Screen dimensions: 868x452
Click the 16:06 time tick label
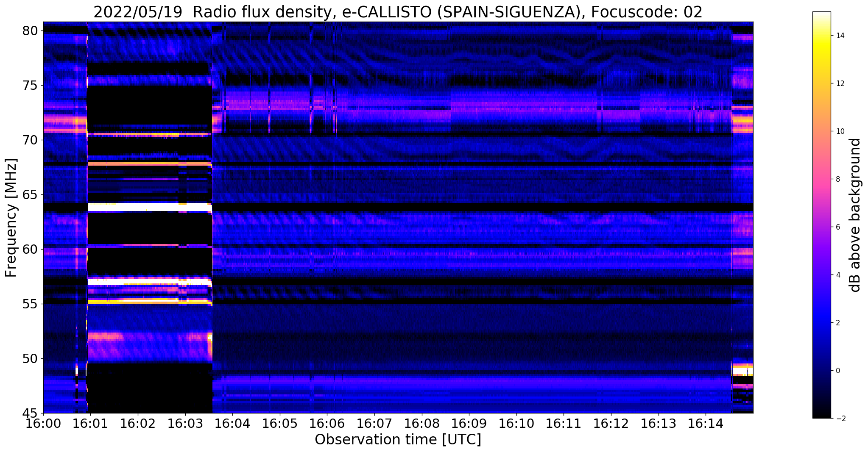click(x=327, y=423)
